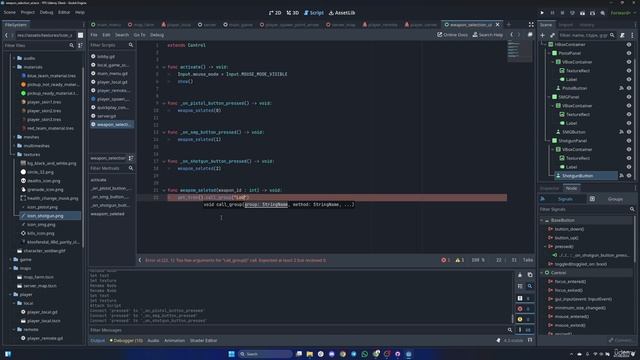The height and width of the screenshot is (360, 640).
Task: Toggle error messages filter in Output panel
Action: click(524, 309)
